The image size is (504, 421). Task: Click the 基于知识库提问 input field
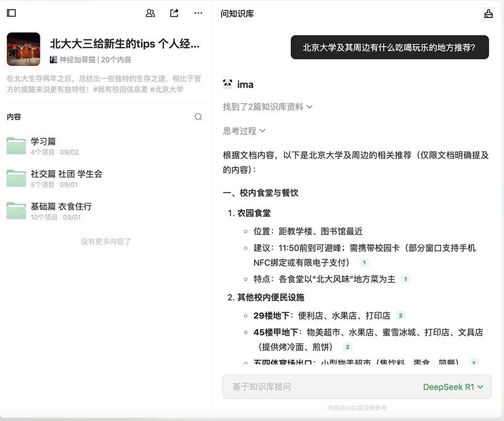point(315,387)
